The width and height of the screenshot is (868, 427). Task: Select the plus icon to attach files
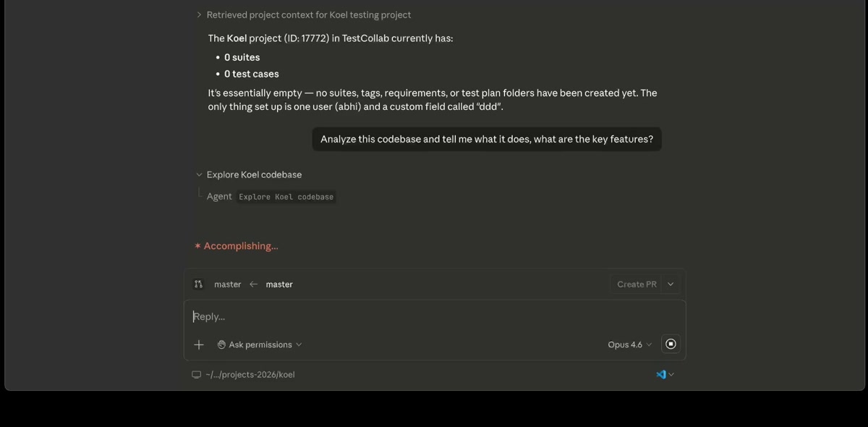[198, 344]
